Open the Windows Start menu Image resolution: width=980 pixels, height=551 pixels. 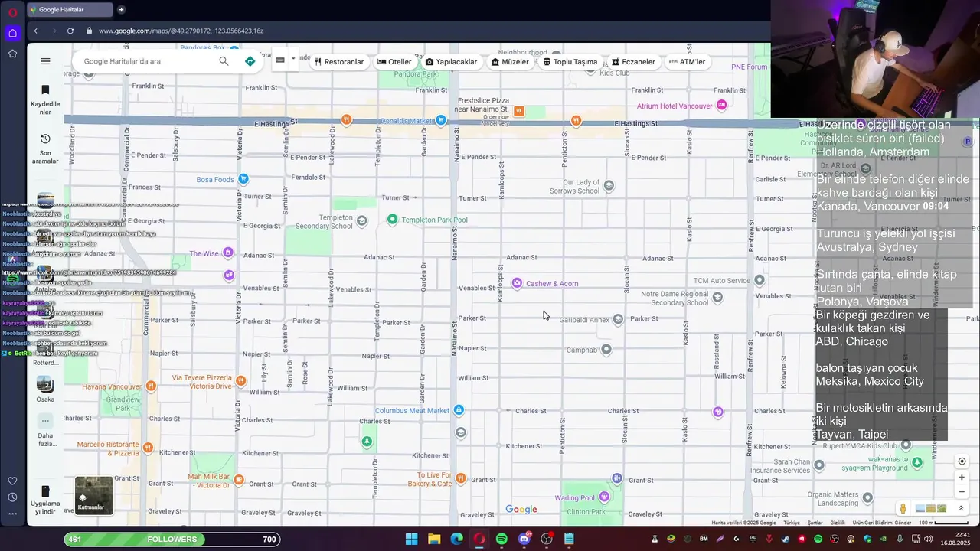point(411,539)
